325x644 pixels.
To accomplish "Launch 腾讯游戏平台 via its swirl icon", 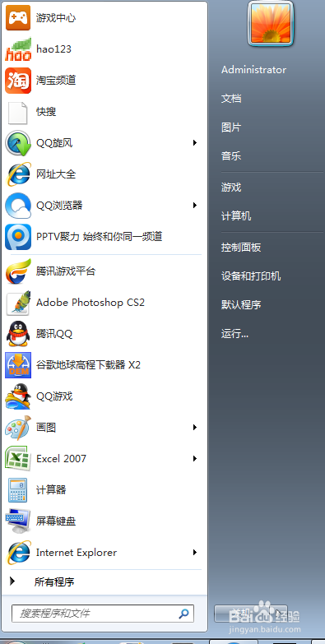I will 18,271.
